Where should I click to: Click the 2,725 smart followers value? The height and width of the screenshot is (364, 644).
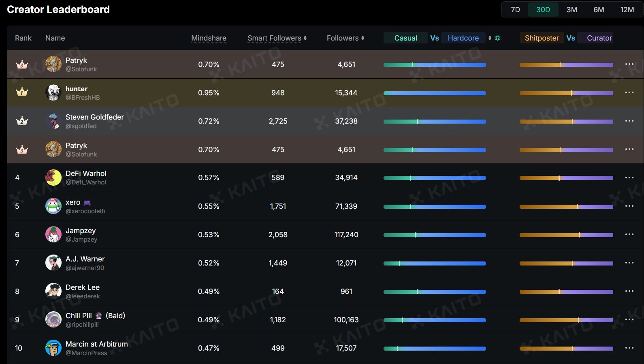(278, 121)
